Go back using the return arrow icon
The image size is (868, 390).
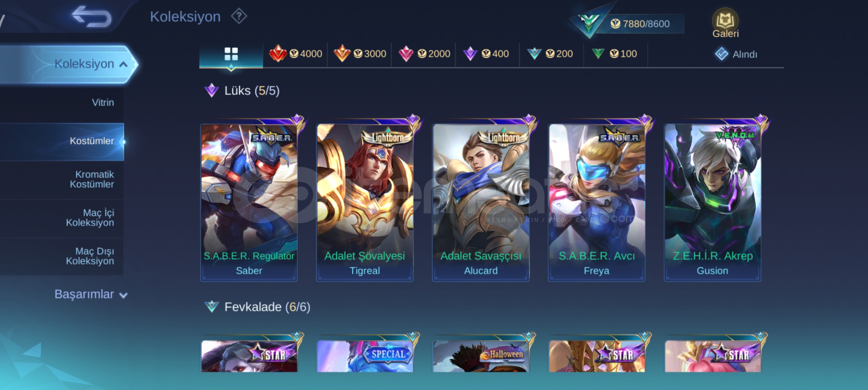[x=92, y=17]
